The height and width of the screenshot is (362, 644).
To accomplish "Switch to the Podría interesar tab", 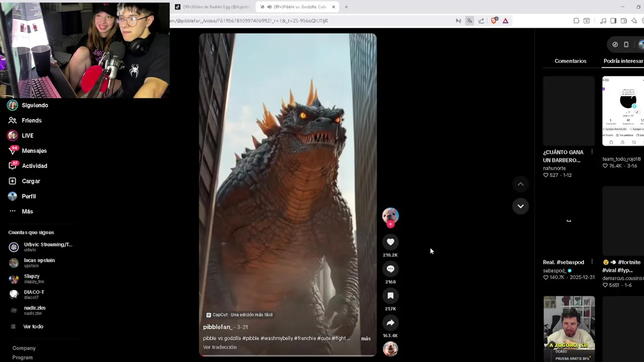I will tap(623, 61).
